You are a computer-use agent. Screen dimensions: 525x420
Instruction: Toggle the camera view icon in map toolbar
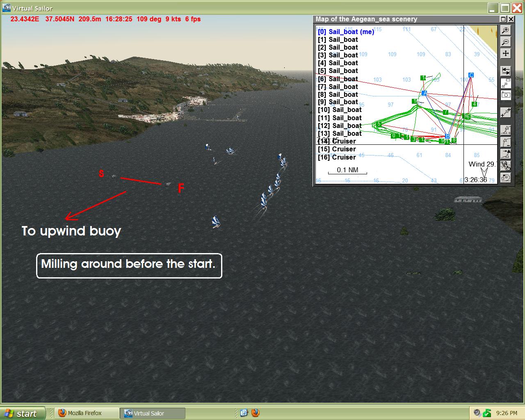pos(506,95)
